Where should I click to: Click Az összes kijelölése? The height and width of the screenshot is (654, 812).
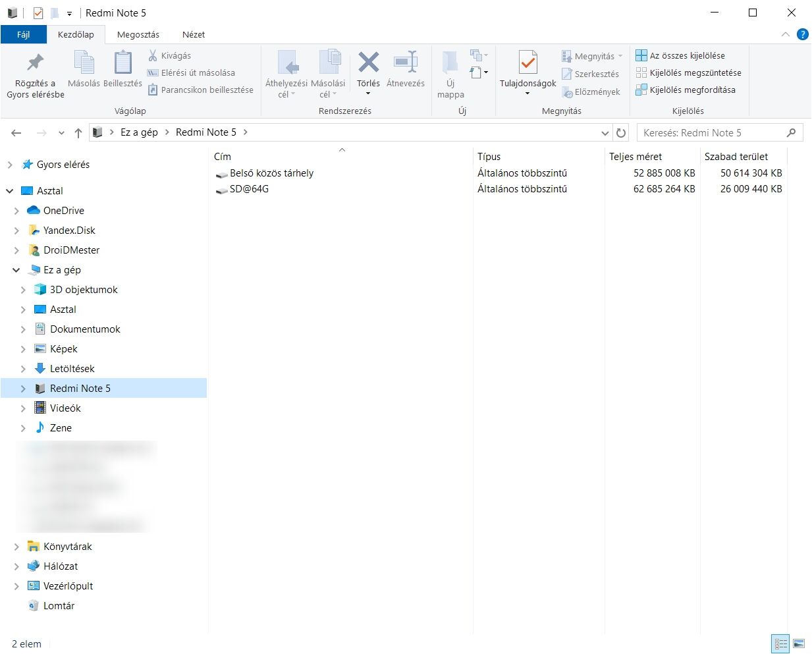(680, 56)
